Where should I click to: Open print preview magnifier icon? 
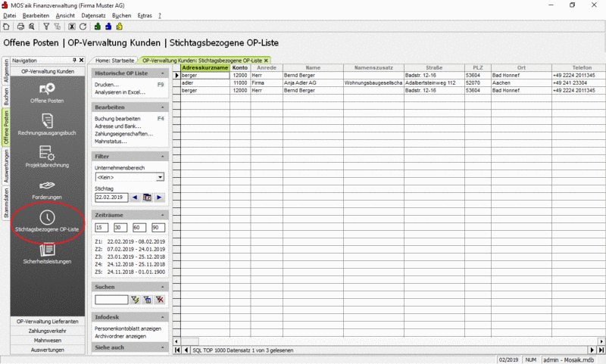(x=32, y=26)
